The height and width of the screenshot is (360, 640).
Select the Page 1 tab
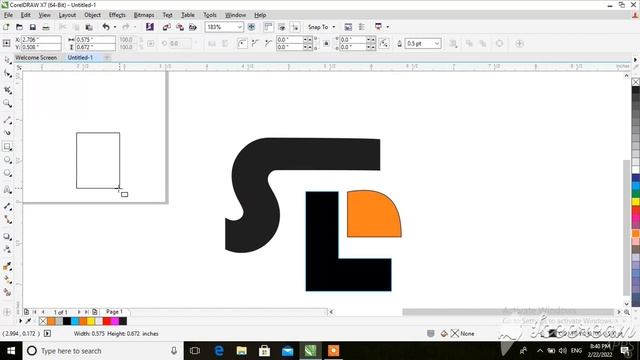(x=114, y=312)
